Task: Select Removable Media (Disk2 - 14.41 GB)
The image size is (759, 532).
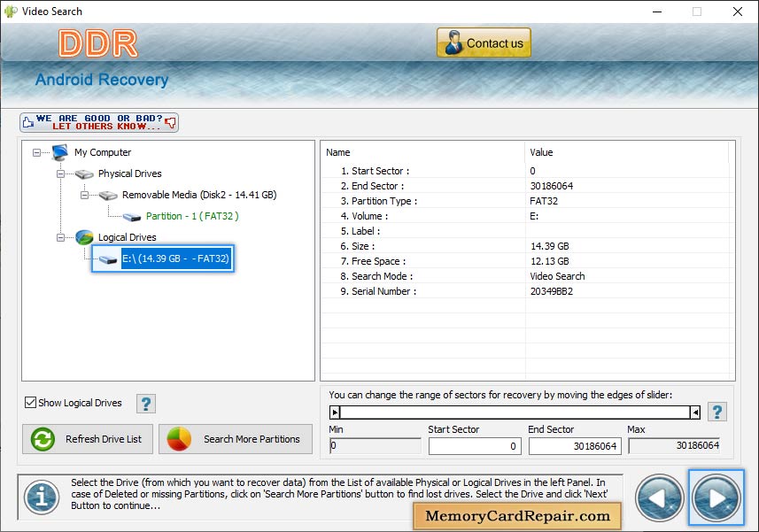Action: click(x=199, y=195)
